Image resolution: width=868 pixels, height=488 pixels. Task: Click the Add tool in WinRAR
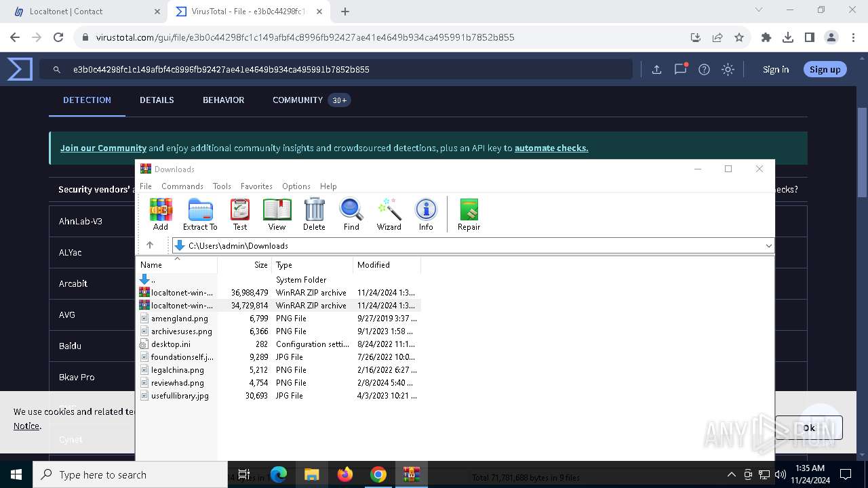161,214
